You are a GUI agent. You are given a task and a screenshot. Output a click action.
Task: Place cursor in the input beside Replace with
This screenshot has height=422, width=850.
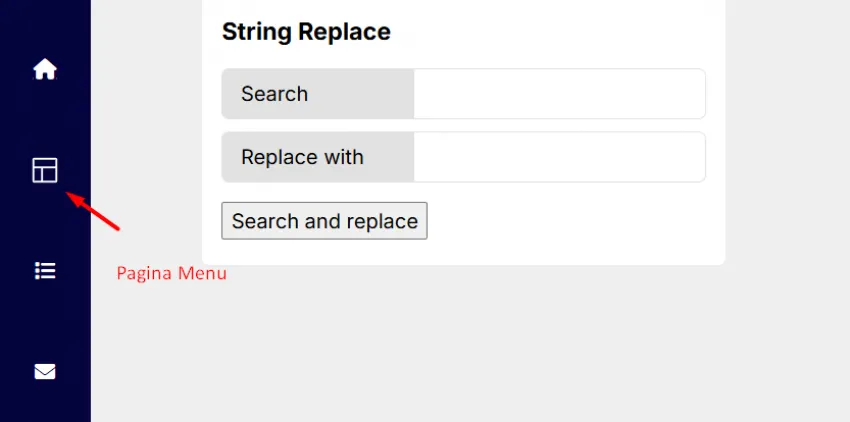[x=559, y=157]
